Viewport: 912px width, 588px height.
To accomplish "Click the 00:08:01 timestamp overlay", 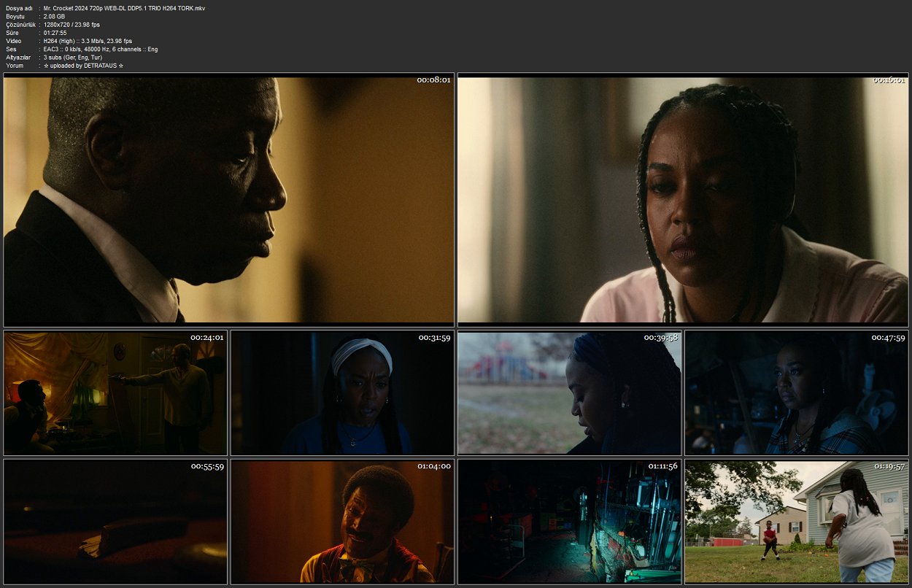I will pyautogui.click(x=433, y=80).
